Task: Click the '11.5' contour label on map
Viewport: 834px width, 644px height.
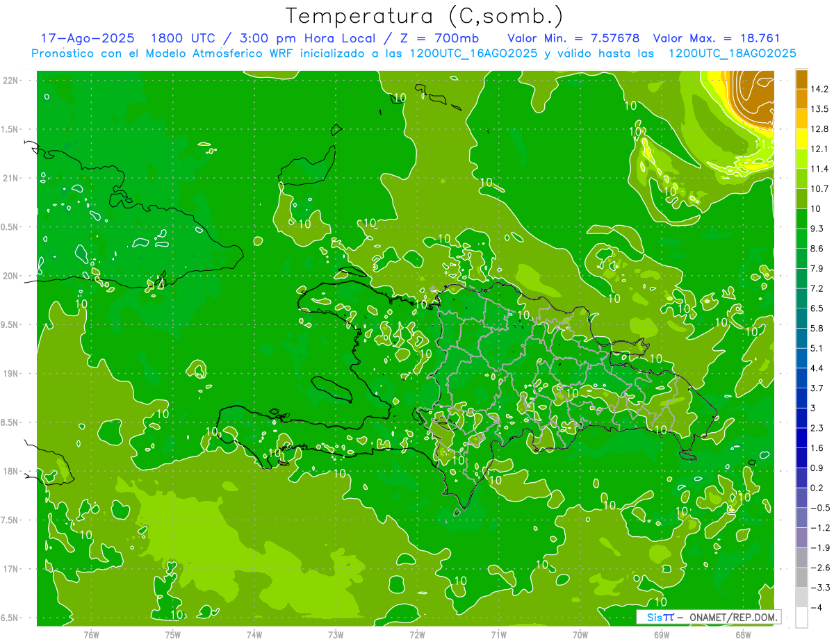Action: point(764,144)
